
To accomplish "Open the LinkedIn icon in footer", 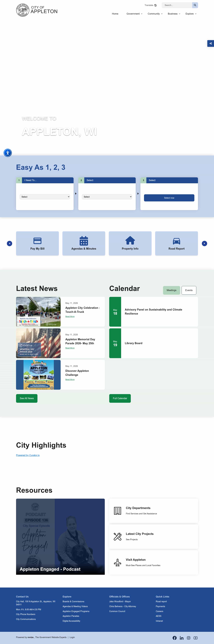I will click(x=181, y=638).
